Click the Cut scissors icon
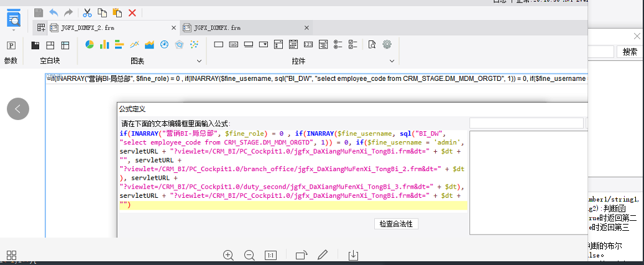 [x=87, y=12]
